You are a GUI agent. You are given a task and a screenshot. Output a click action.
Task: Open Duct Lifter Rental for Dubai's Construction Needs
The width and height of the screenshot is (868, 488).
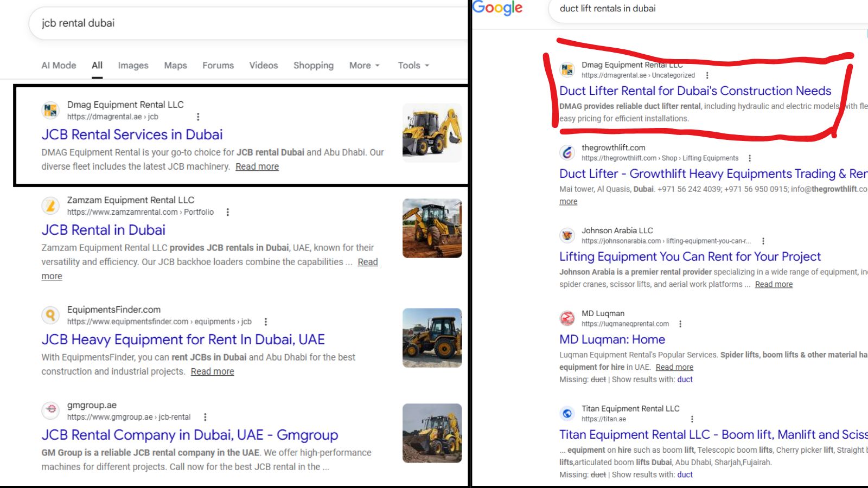click(695, 91)
